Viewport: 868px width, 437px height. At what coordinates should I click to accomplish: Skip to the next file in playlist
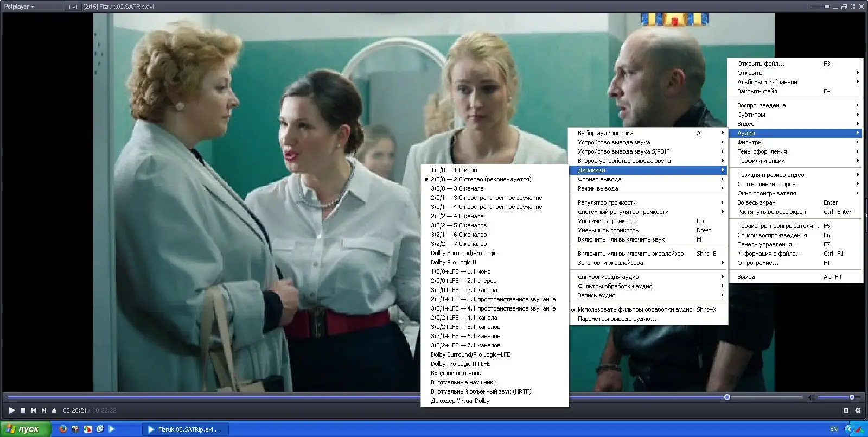point(44,410)
